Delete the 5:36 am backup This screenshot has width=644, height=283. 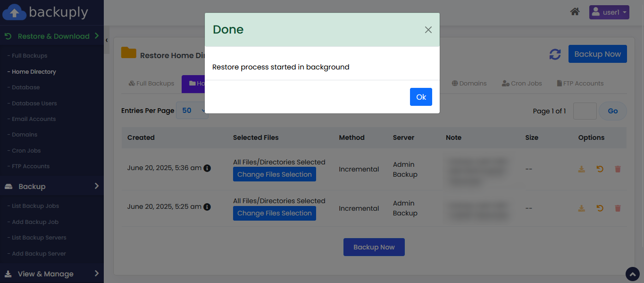pos(618,169)
